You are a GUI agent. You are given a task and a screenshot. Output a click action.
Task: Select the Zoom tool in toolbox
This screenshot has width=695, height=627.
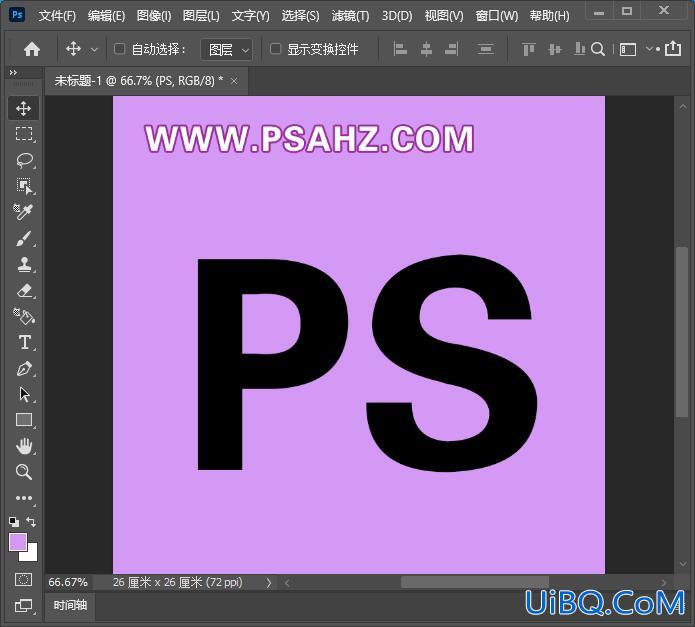coord(23,472)
